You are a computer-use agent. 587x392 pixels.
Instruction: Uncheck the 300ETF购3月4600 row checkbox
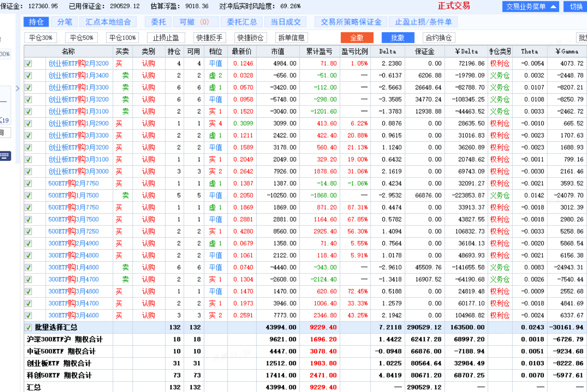(28, 316)
